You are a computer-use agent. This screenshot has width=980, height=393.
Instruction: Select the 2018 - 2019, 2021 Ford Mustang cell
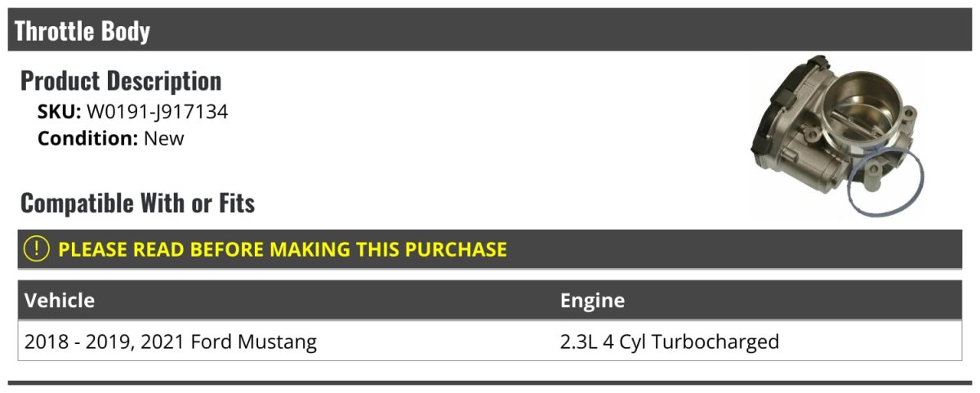click(x=171, y=342)
